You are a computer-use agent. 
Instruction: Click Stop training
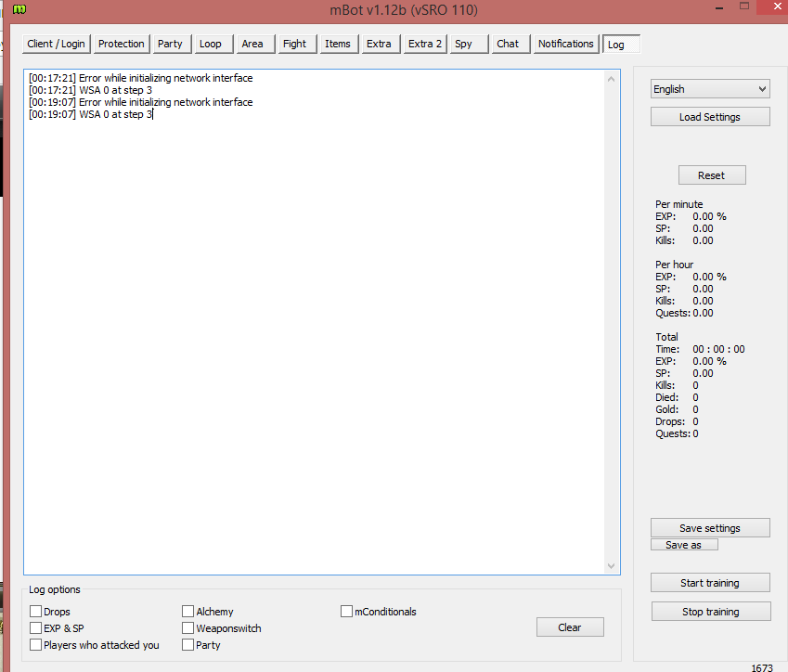click(711, 611)
